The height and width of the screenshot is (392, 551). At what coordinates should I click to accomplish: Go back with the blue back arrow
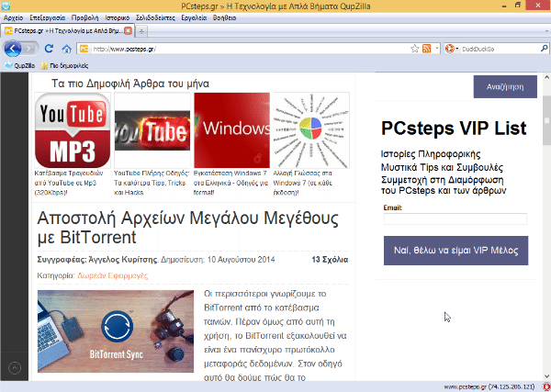[x=13, y=49]
